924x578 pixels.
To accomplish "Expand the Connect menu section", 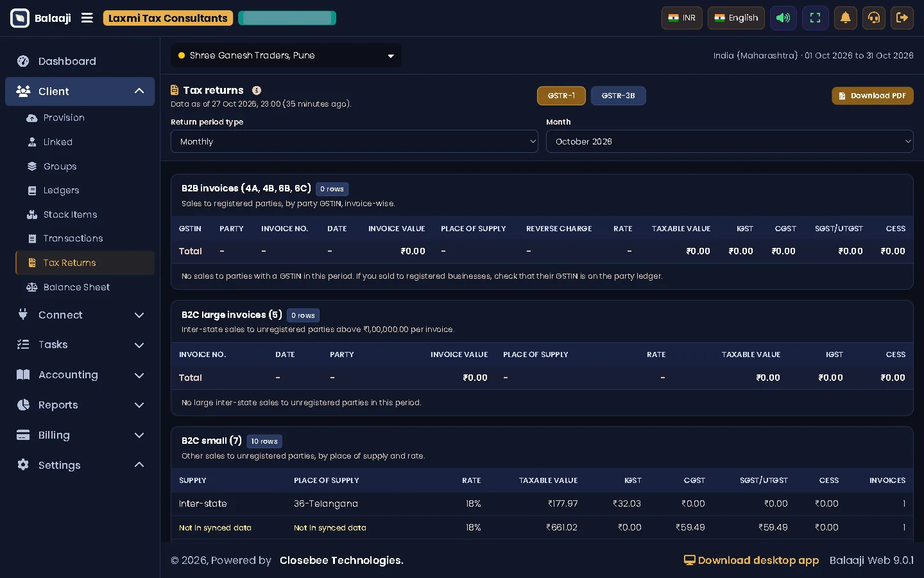I will (x=80, y=315).
